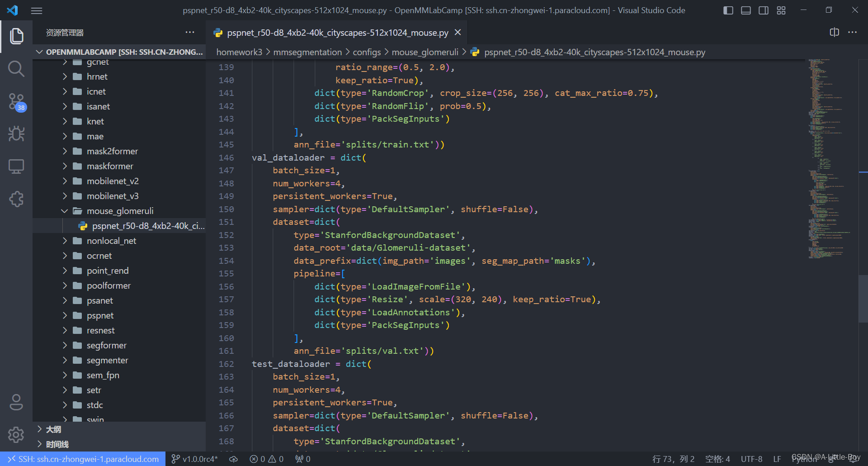The height and width of the screenshot is (466, 868).
Task: Open editor More Actions ellipsis
Action: (853, 32)
